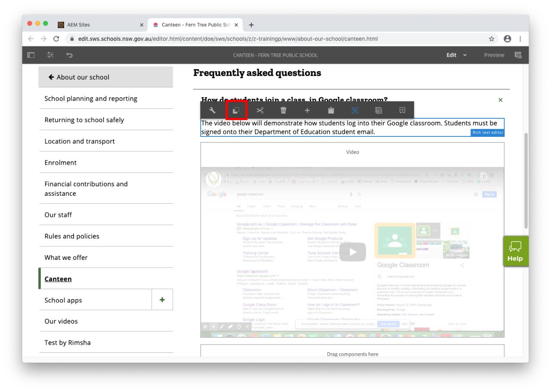The image size is (551, 392).
Task: Click the Group selection icon in toolbar
Action: [x=355, y=111]
